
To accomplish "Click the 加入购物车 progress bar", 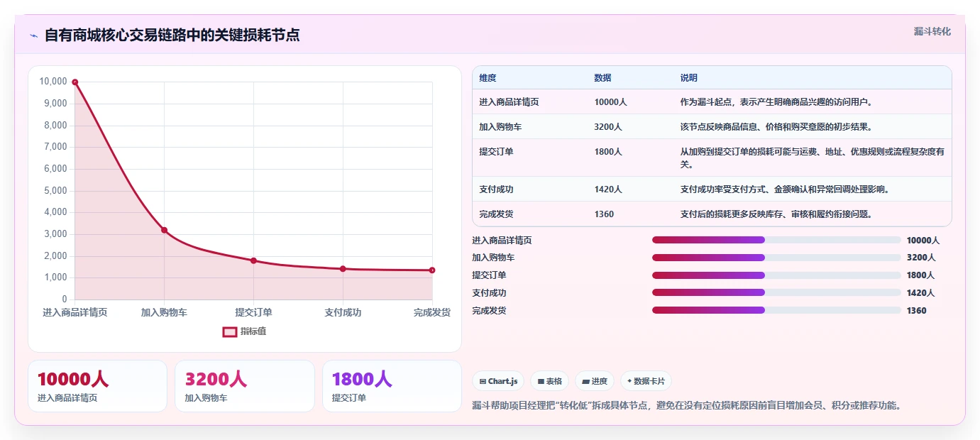I will [x=776, y=258].
